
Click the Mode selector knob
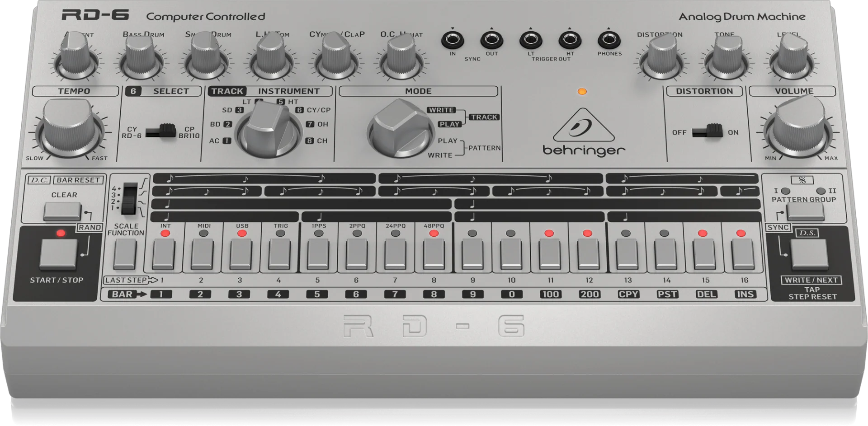(x=401, y=128)
